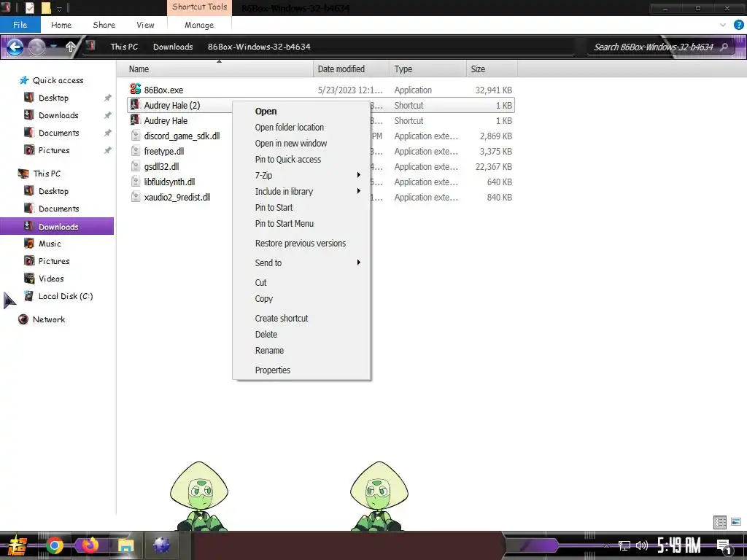Click the libfluidsynth.dll file icon

(x=135, y=182)
